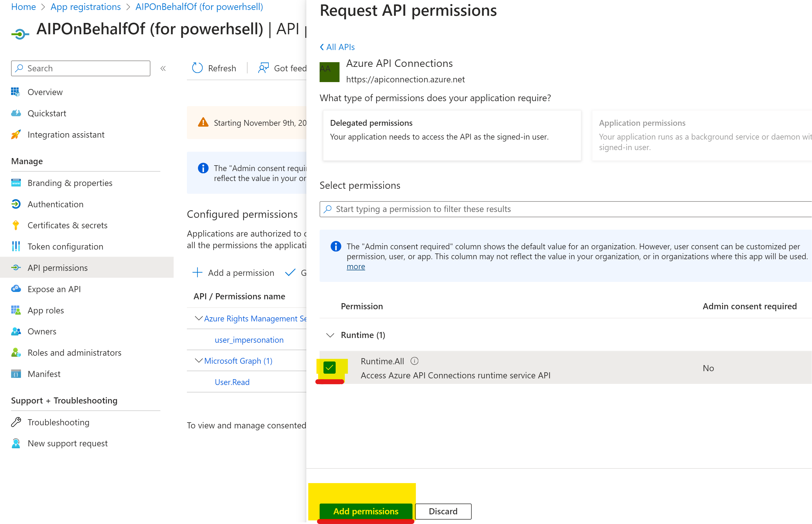
Task: Open the AIPOnBehalfOf breadcrumb link
Action: [x=199, y=7]
